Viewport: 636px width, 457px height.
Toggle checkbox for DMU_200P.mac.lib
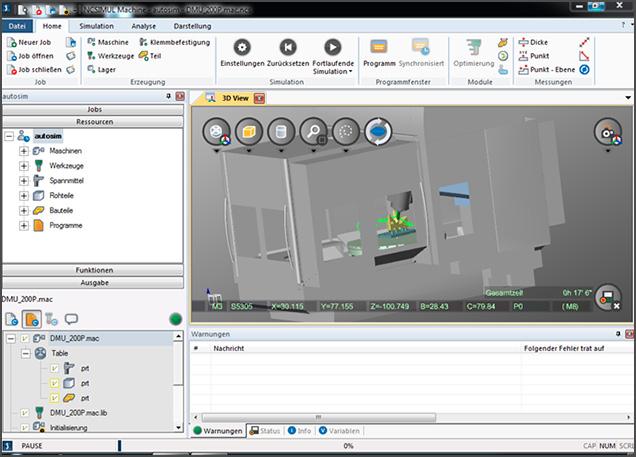pos(24,411)
